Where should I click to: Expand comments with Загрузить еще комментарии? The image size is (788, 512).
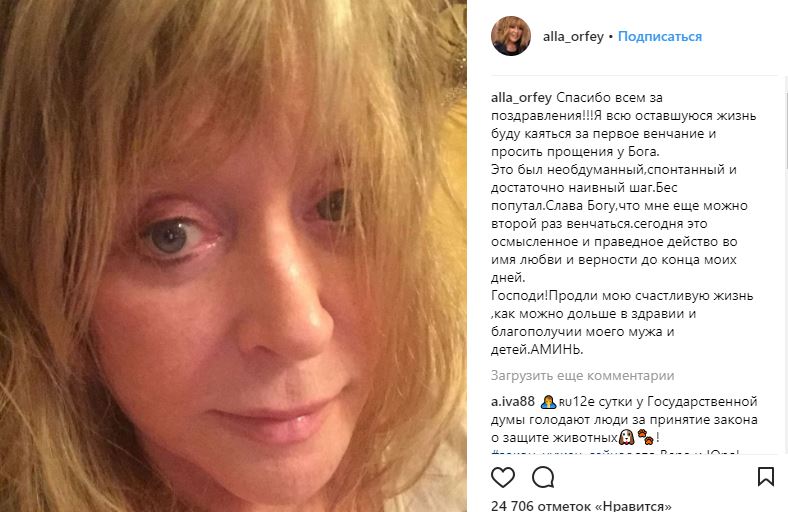click(x=582, y=375)
